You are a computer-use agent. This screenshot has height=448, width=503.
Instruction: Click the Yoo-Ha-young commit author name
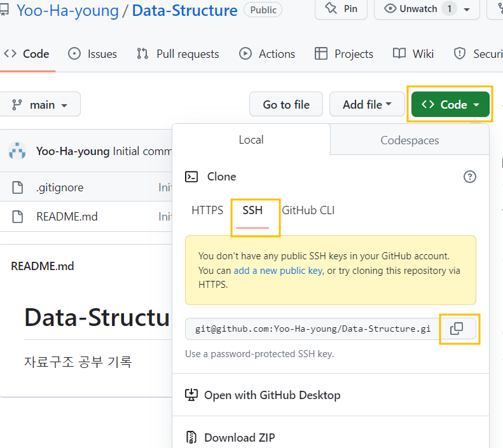(73, 151)
